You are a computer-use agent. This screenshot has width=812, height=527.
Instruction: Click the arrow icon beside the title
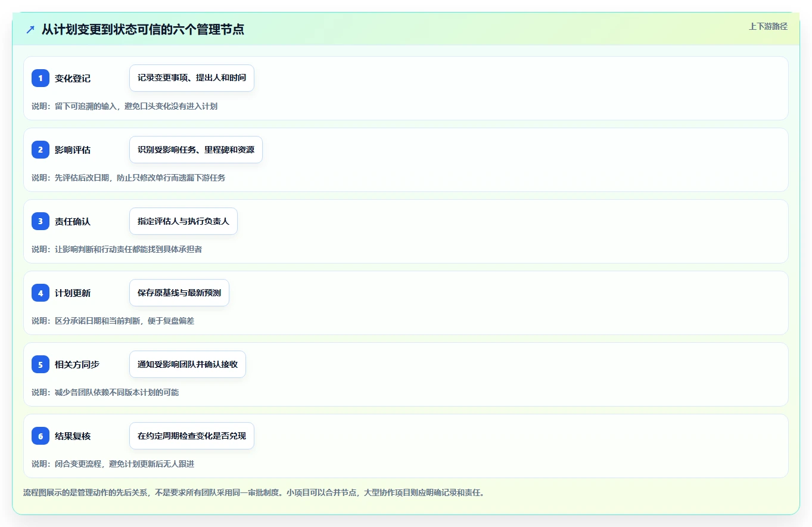point(30,29)
